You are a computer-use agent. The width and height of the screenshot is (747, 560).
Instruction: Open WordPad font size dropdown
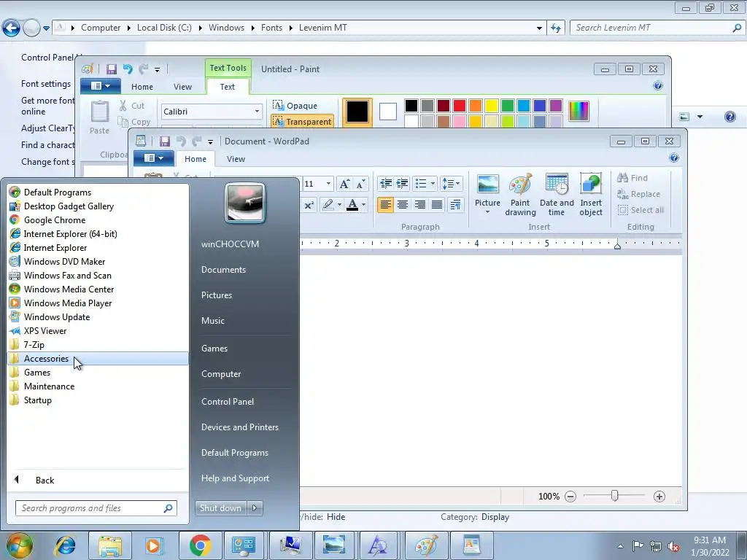(328, 184)
